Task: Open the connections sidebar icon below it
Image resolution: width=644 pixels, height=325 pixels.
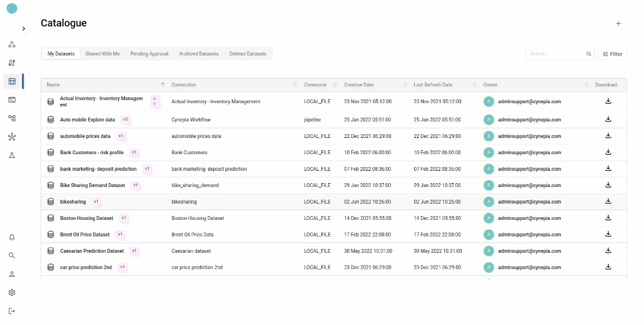Action: coord(12,63)
